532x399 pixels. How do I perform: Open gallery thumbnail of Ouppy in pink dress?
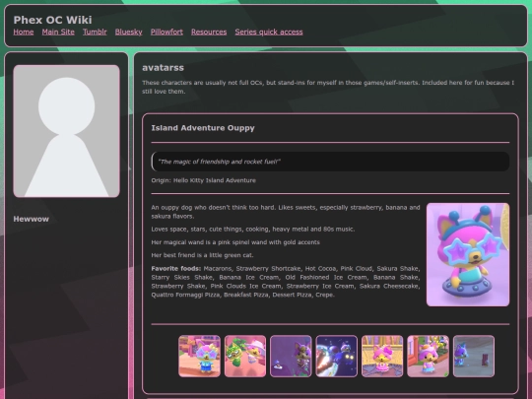[382, 356]
